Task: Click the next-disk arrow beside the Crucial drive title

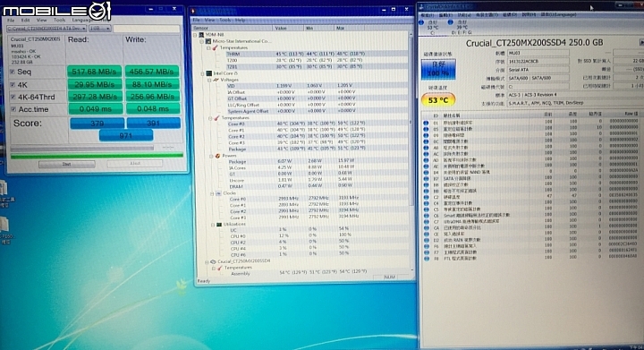Action: point(641,43)
